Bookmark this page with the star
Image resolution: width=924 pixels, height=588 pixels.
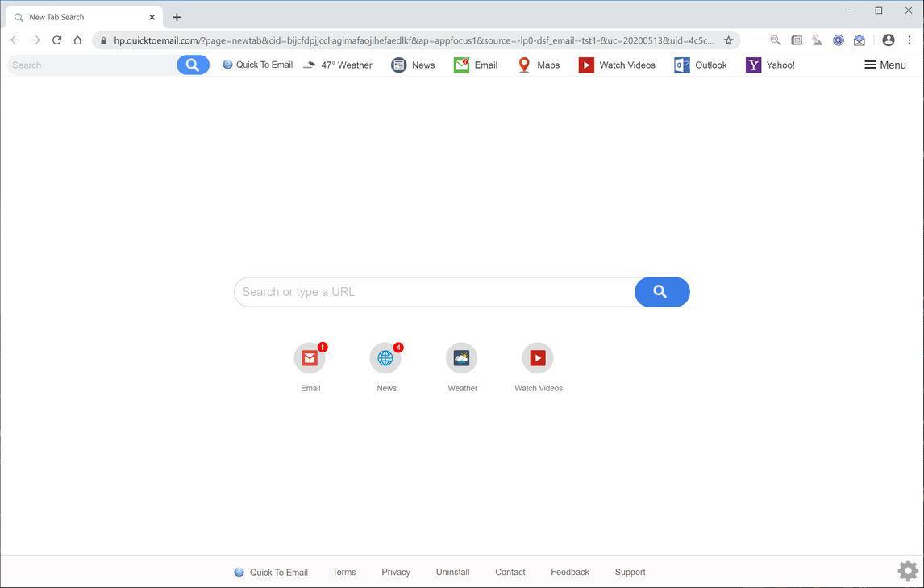pos(728,40)
